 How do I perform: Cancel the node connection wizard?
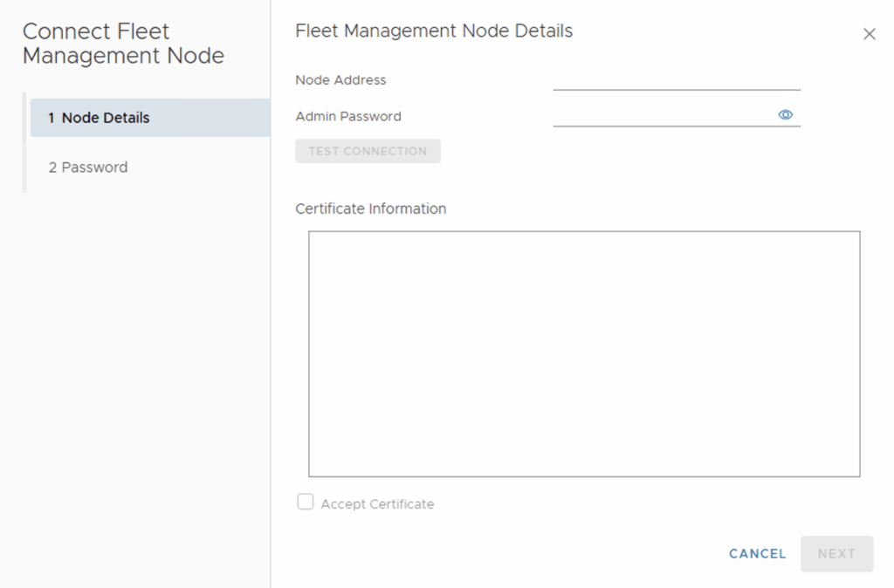click(x=757, y=554)
